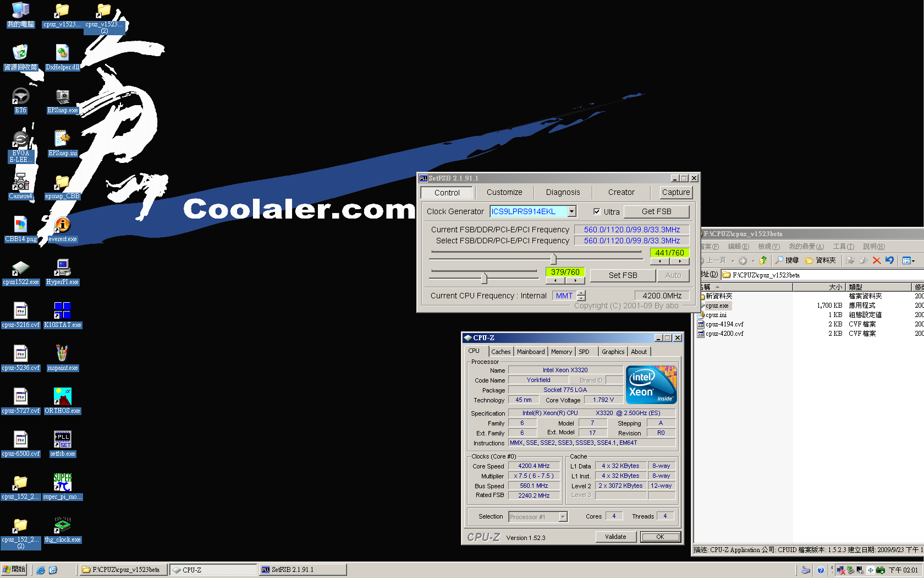Screen dimensions: 924x578
Task: Open the About tab in CPU-Z
Action: click(x=639, y=352)
